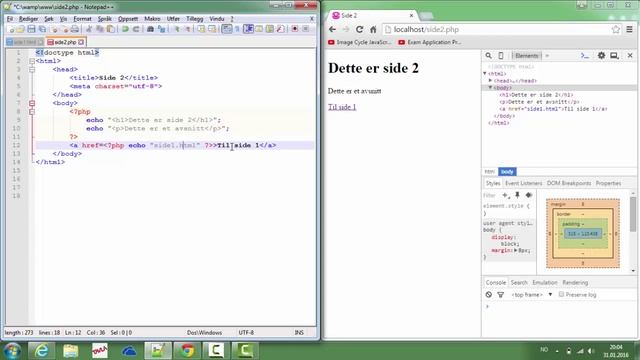The height and width of the screenshot is (360, 640).
Task: Toggle show indent guide icon in Notepad++
Action: tap(248, 29)
